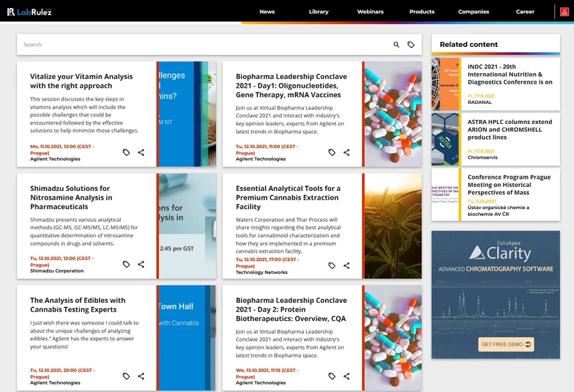Screen dimensions: 574x392
Task: Click the INDC 2021 thumbnail image
Action: coord(445,84)
